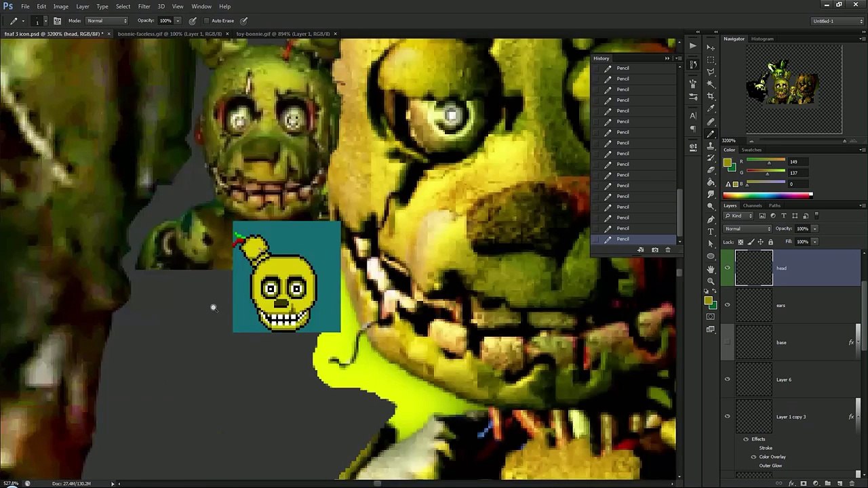This screenshot has height=488, width=868.
Task: Select the Hand tool
Action: point(711,269)
